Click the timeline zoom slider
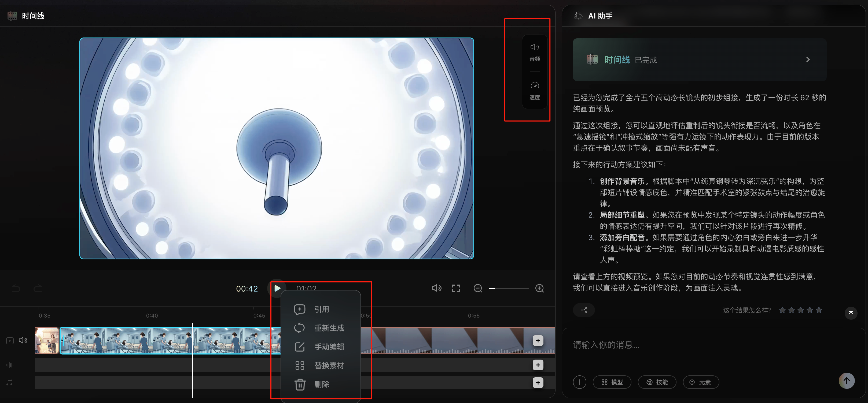Image resolution: width=868 pixels, height=403 pixels. [x=509, y=289]
